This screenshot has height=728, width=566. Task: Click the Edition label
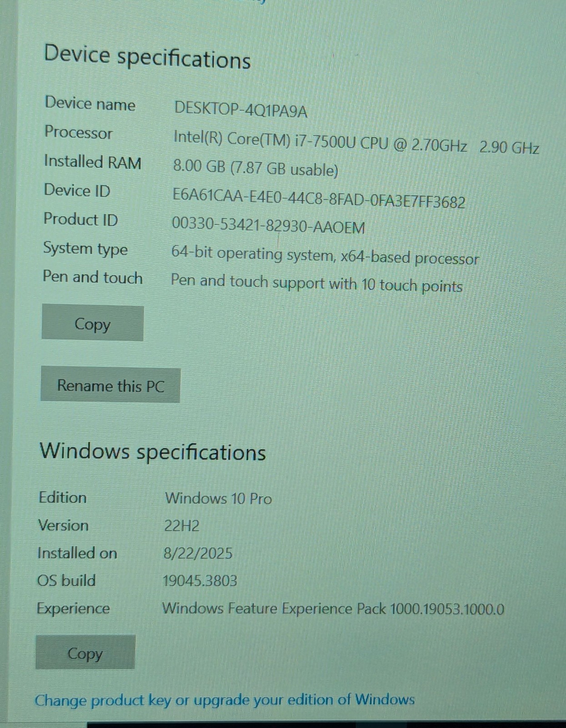click(x=63, y=497)
